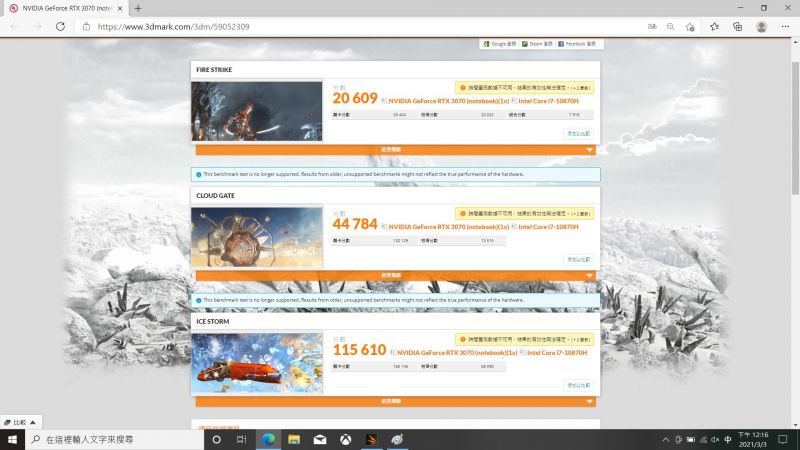Viewport: 800px width, 450px height.
Task: Expand the Cloud Gate orange details bar
Action: [395, 276]
